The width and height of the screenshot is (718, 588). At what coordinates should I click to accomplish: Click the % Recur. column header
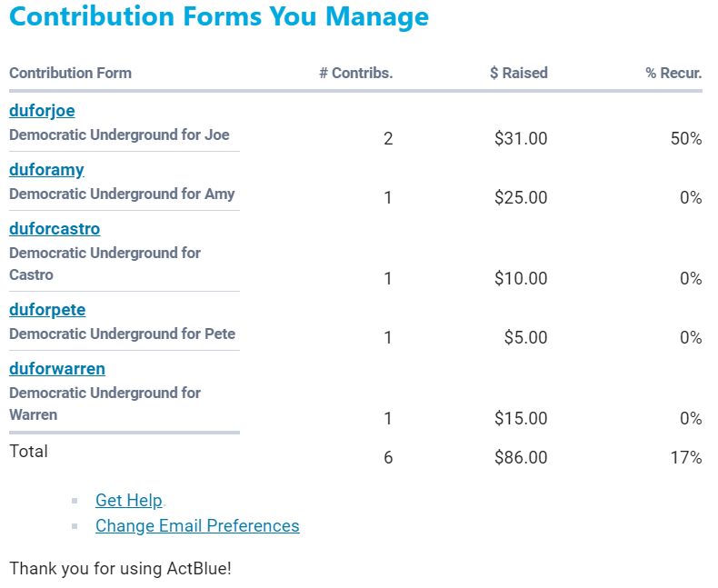coord(673,74)
